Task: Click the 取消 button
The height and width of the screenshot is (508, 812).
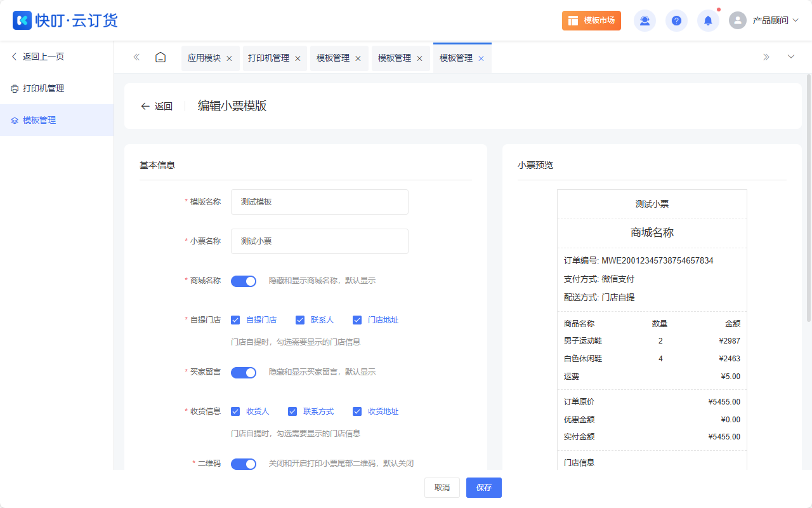Action: pyautogui.click(x=442, y=488)
